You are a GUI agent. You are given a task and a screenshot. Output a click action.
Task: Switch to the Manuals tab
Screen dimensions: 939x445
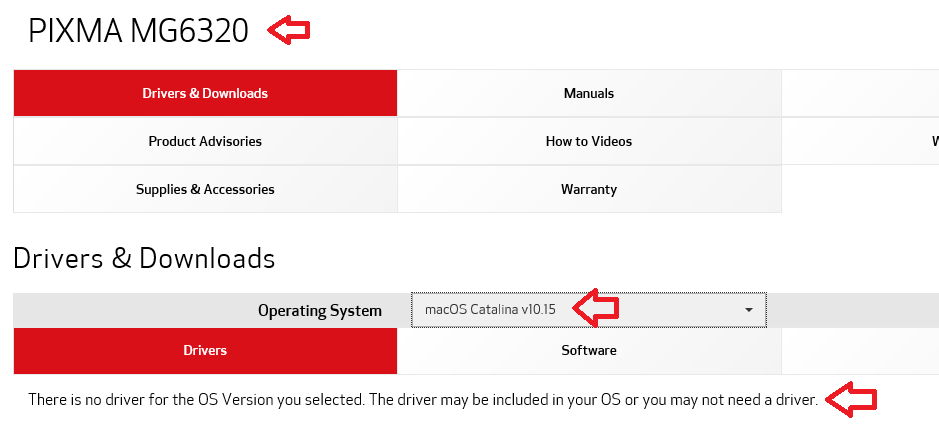(589, 93)
